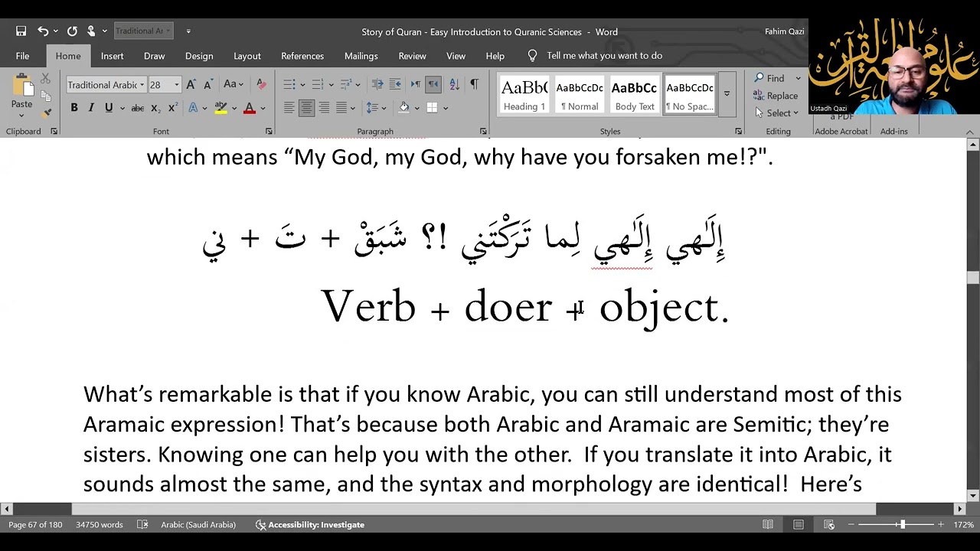Viewport: 980px width, 551px height.
Task: Shrink font size with the smaller A icon
Action: point(208,85)
